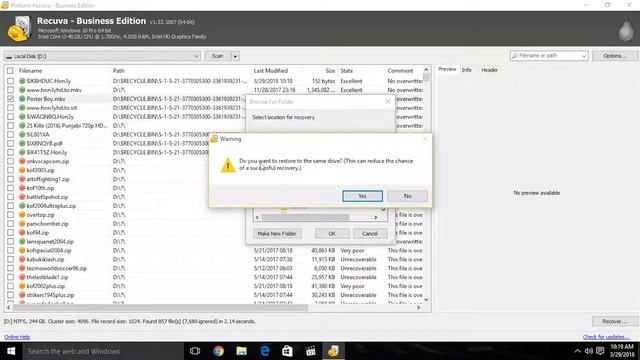Image resolution: width=640 pixels, height=360 pixels.
Task: Open Task View on taskbar
Action: coord(195,351)
